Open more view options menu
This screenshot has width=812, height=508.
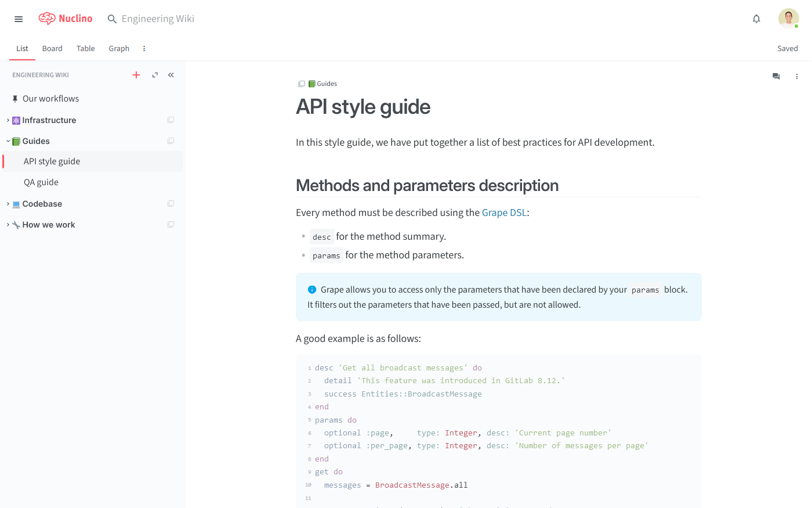pyautogui.click(x=144, y=49)
